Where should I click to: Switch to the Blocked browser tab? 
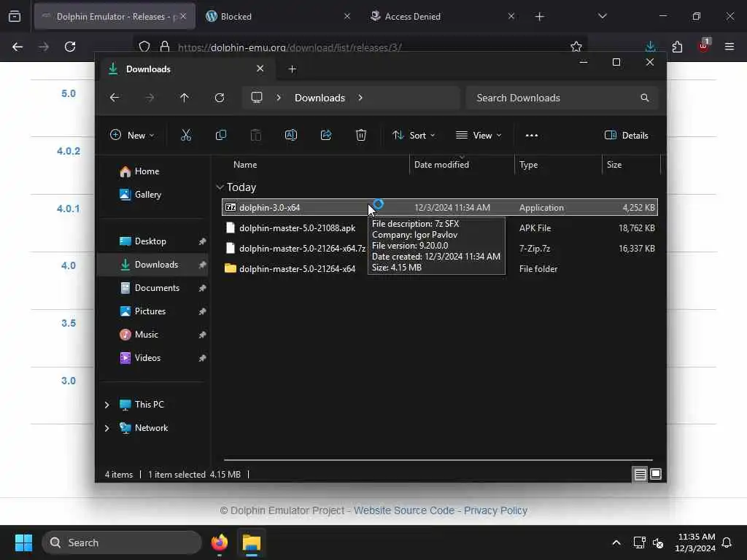pos(278,16)
